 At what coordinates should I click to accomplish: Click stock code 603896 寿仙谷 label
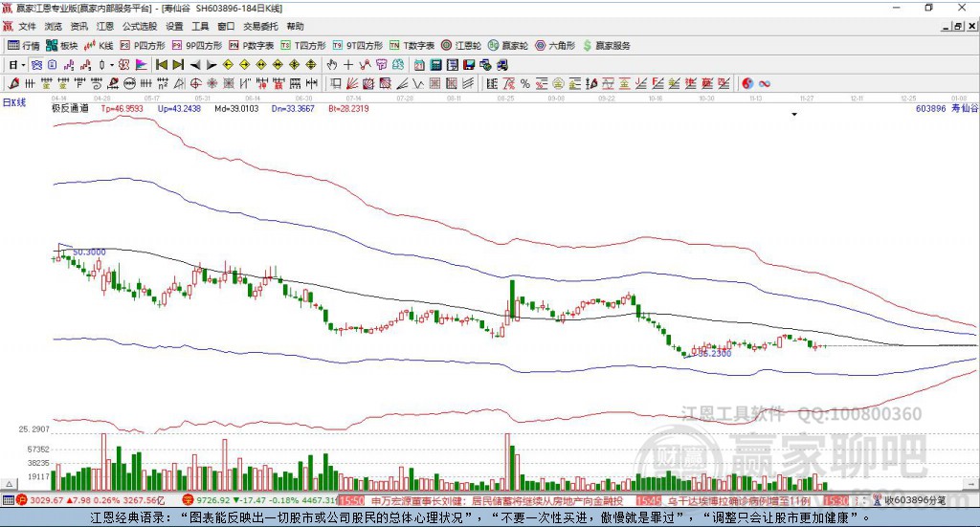point(947,108)
